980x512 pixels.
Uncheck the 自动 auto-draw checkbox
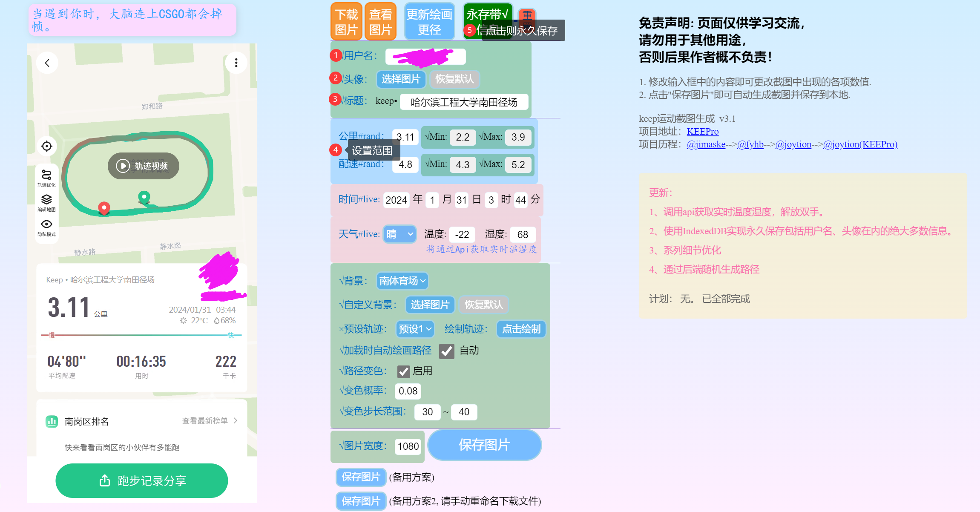(x=446, y=351)
